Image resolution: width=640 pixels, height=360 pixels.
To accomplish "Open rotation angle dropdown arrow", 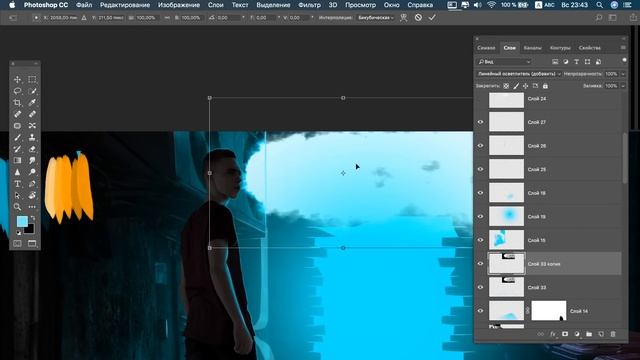I will [243, 18].
